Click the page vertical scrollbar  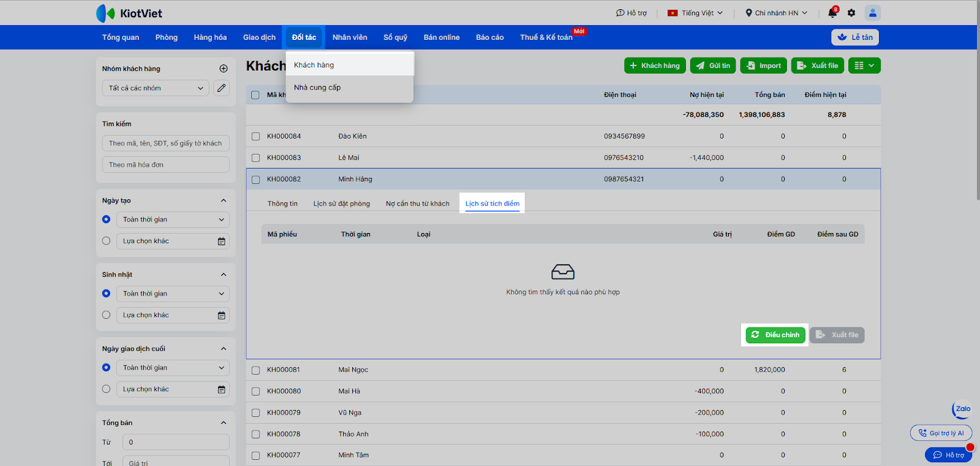click(978, 101)
